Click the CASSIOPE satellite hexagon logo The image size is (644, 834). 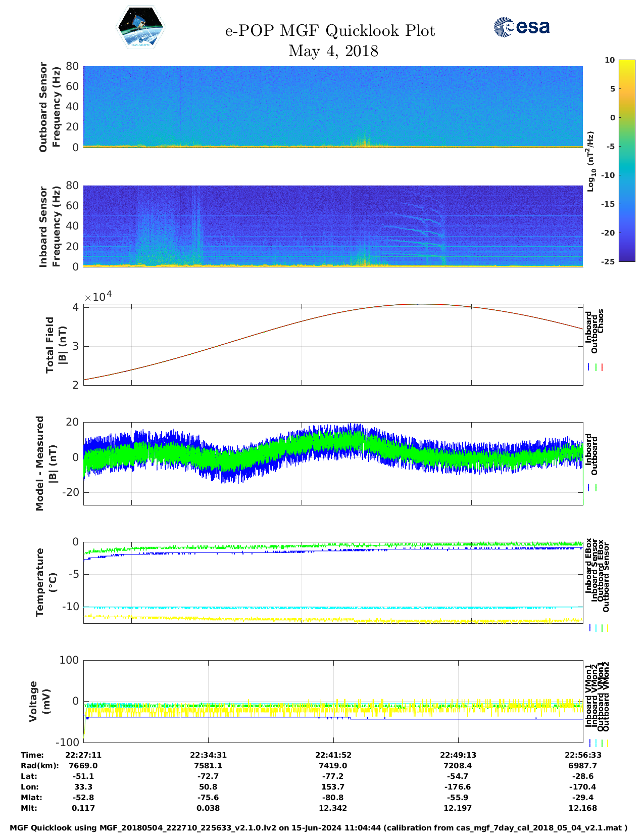[140, 28]
